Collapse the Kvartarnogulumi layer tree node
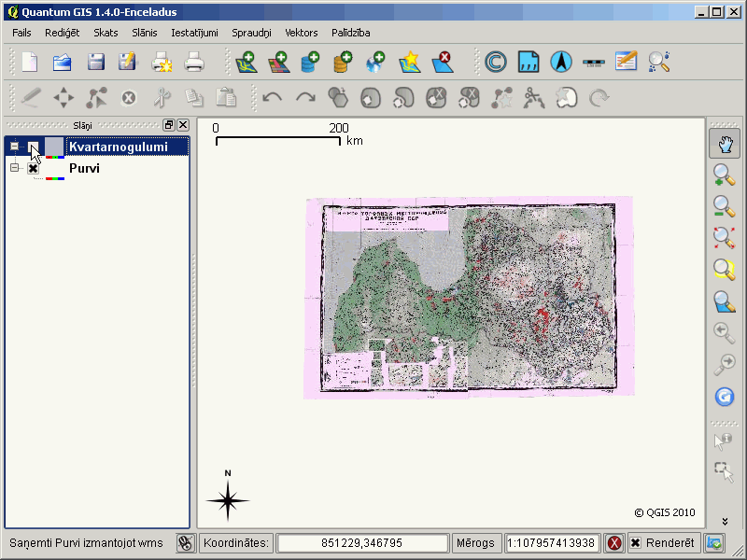This screenshot has width=747, height=560. pos(14,147)
